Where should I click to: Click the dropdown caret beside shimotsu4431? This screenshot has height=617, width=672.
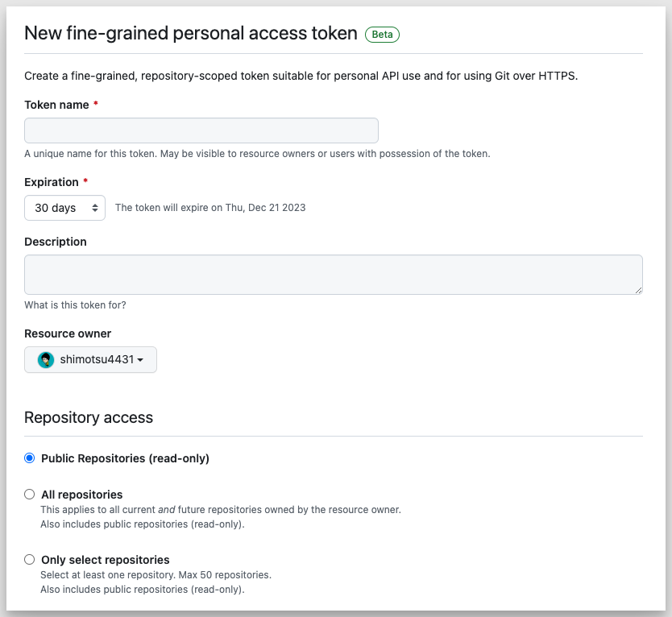[x=140, y=360]
